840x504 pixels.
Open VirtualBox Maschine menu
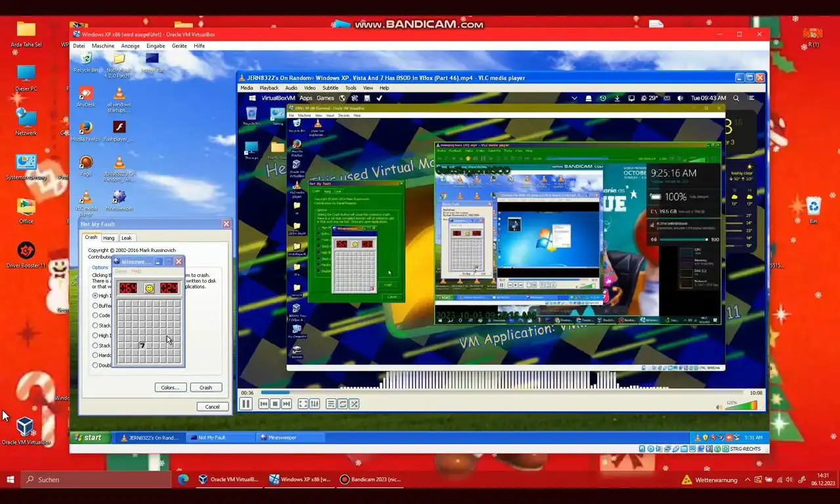click(103, 46)
